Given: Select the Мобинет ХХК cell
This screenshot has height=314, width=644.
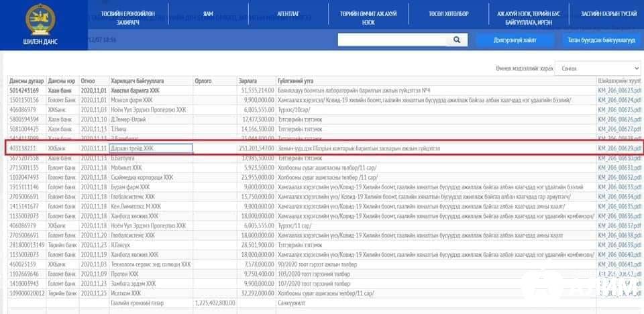Looking at the screenshot, I should pos(126,168).
